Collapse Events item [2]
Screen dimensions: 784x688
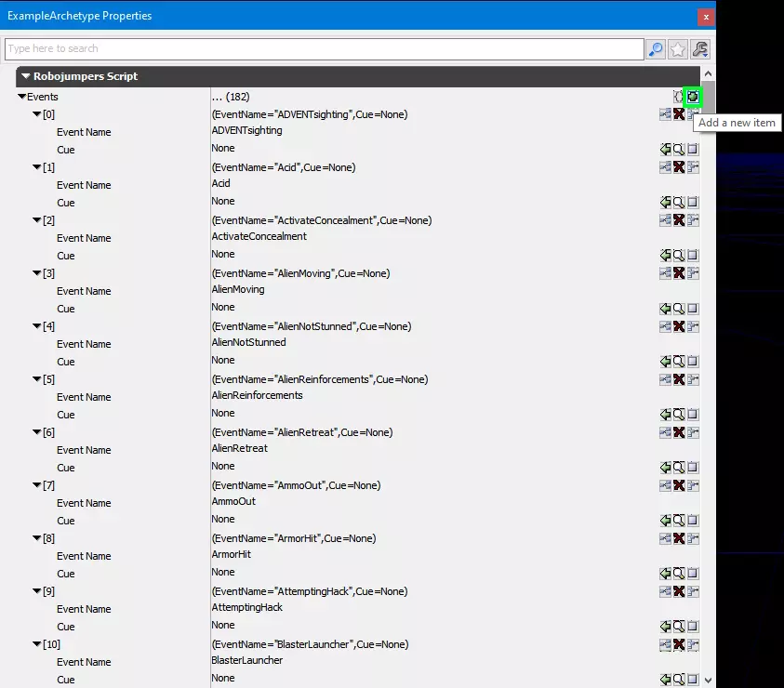click(36, 220)
